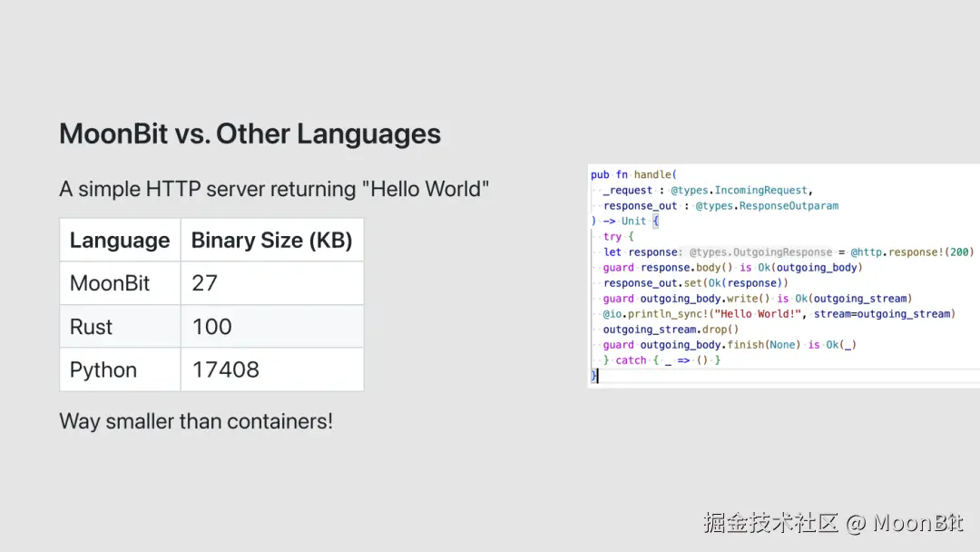Click the 'try {' code line
This screenshot has height=552, width=980.
coord(618,236)
